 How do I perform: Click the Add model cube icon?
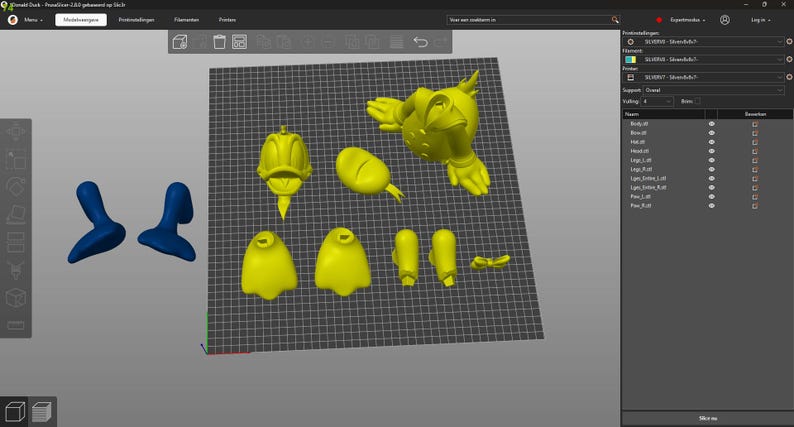click(180, 42)
